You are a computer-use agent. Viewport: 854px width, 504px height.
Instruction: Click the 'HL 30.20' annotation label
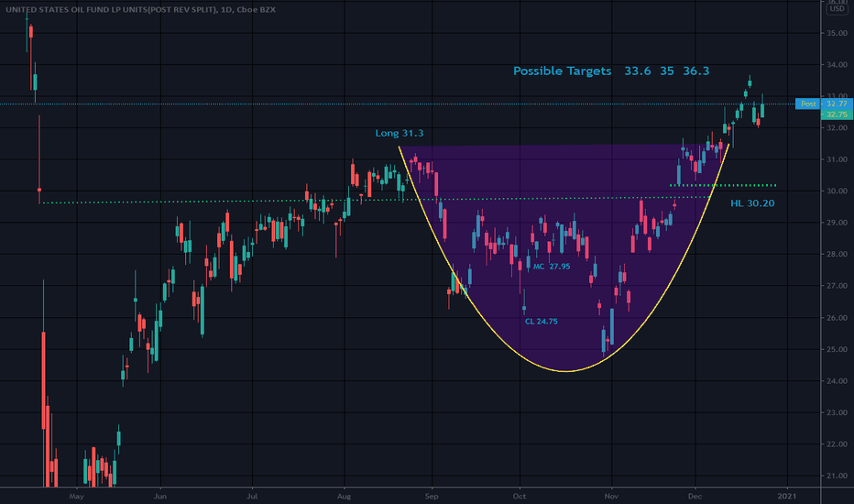point(752,203)
